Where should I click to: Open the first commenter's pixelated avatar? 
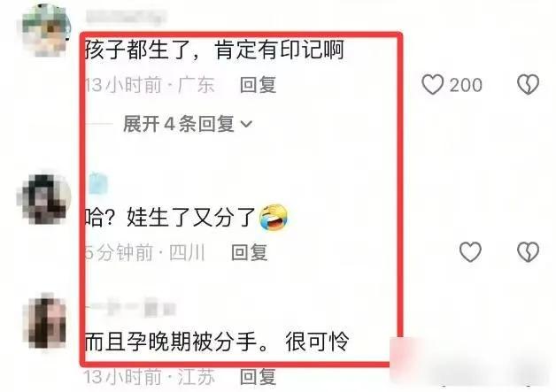46,30
